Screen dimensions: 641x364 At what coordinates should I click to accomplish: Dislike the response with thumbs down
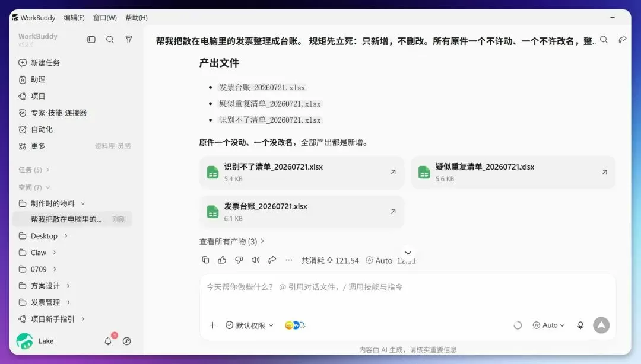click(239, 260)
